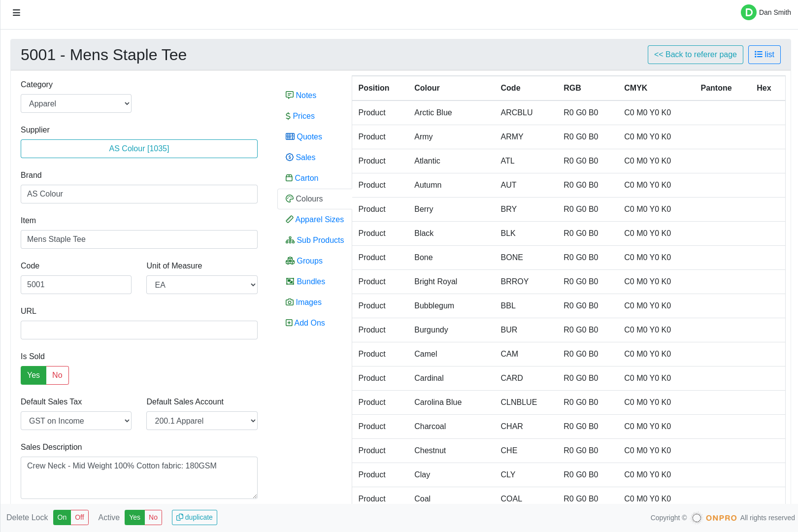This screenshot has height=532, width=798.
Task: Click the Bundles icon
Action: (290, 281)
